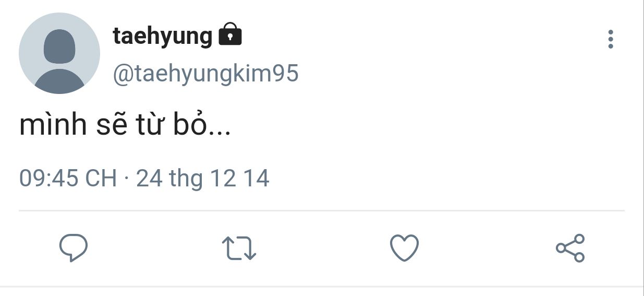Screen dimensions: 644x296
Task: Click the head of the avatar silhouette
Action: 59,46
